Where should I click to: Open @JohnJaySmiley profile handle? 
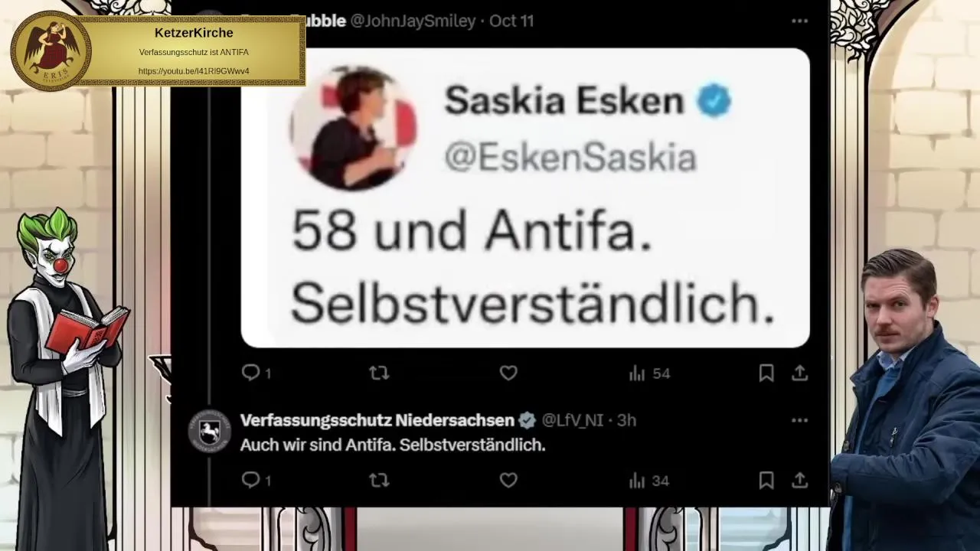(413, 21)
